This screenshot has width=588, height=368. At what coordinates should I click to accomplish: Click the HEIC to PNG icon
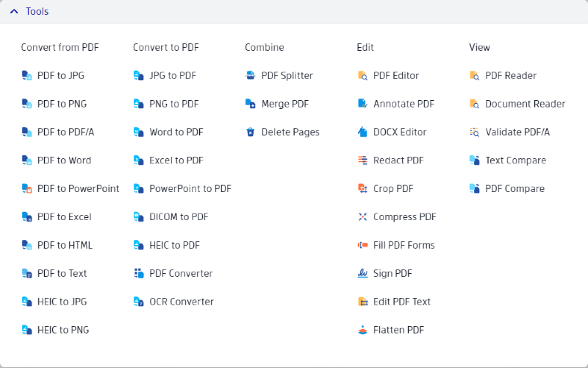click(26, 330)
